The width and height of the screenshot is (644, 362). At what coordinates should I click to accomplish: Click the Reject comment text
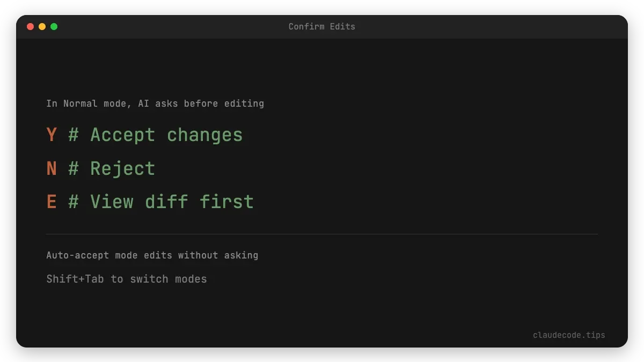pos(122,169)
